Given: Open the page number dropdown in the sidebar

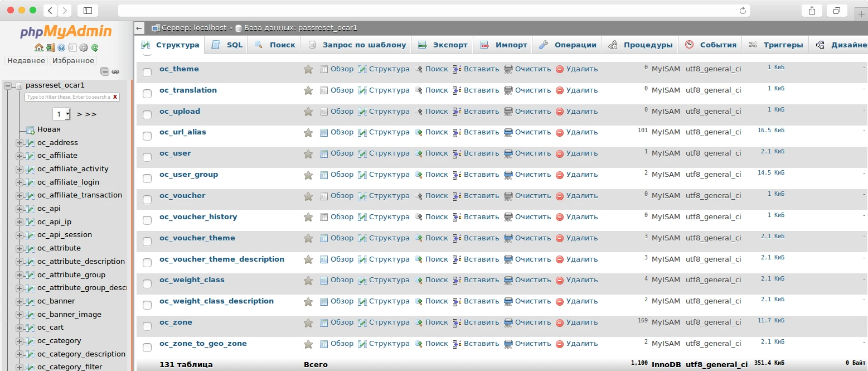Looking at the screenshot, I should (61, 114).
